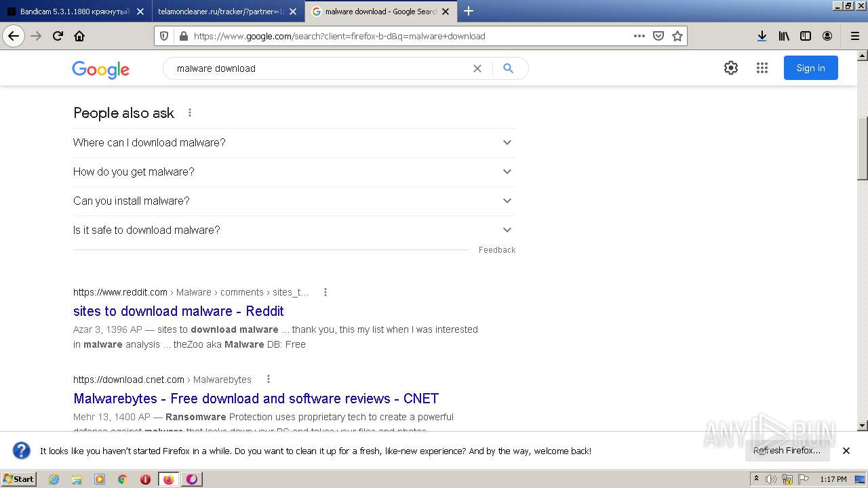Go to Google homepage via logo
868x488 pixels.
coord(100,70)
